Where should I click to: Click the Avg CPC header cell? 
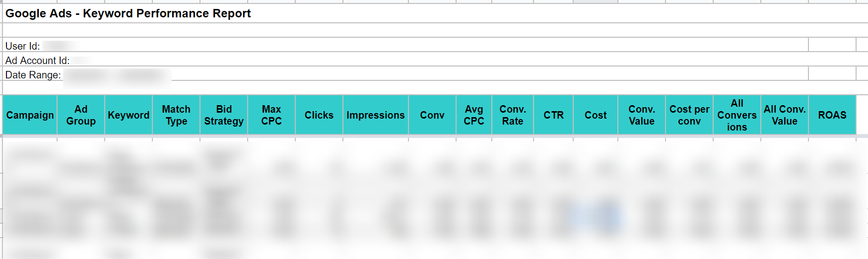click(x=474, y=115)
